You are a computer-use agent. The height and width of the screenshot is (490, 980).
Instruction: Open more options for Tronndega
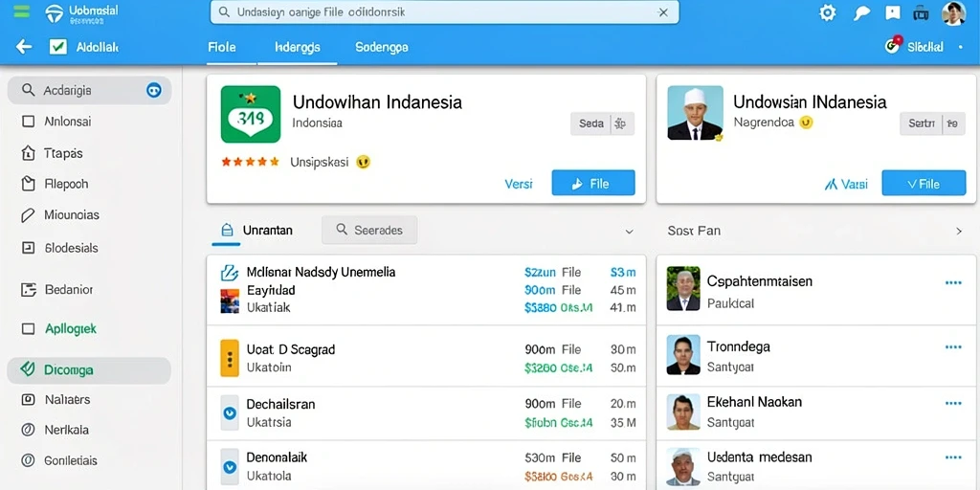pos(953,346)
